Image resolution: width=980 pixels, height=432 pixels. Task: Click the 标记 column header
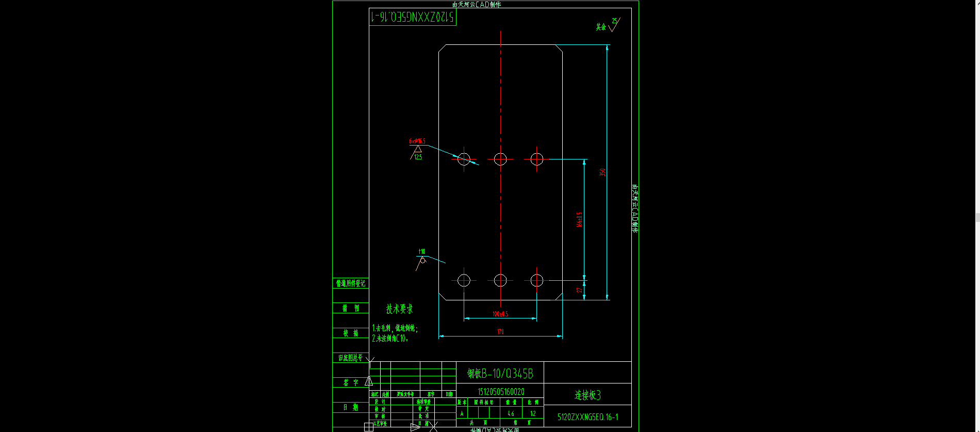pos(374,394)
